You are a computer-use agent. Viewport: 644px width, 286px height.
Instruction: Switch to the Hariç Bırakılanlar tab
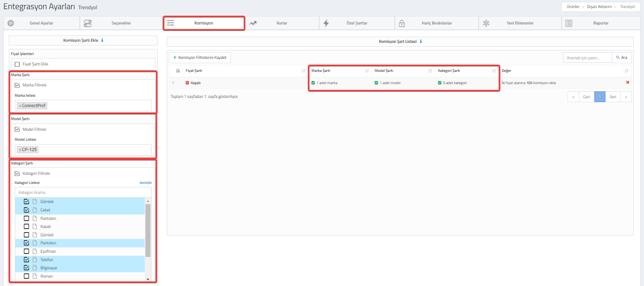coord(437,23)
